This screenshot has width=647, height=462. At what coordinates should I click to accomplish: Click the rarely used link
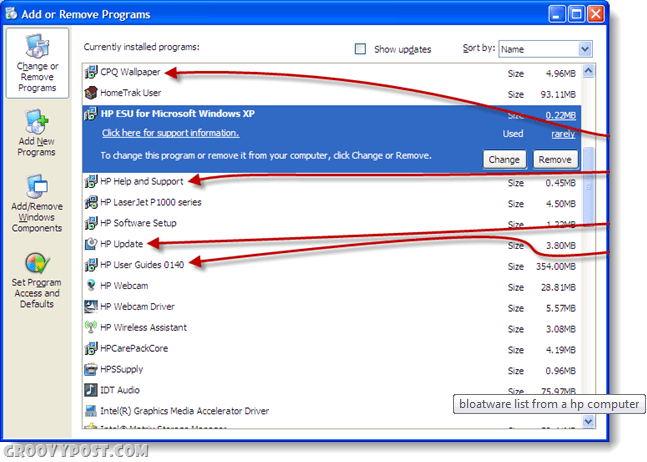(563, 134)
